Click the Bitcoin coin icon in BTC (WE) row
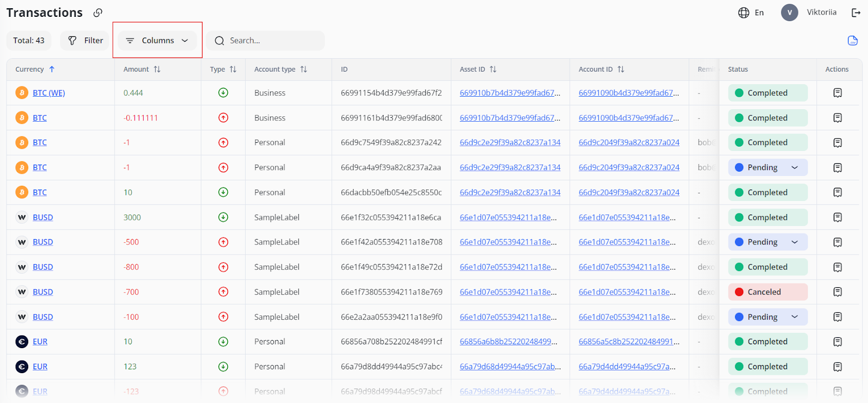Image resolution: width=868 pixels, height=403 pixels. pos(22,93)
